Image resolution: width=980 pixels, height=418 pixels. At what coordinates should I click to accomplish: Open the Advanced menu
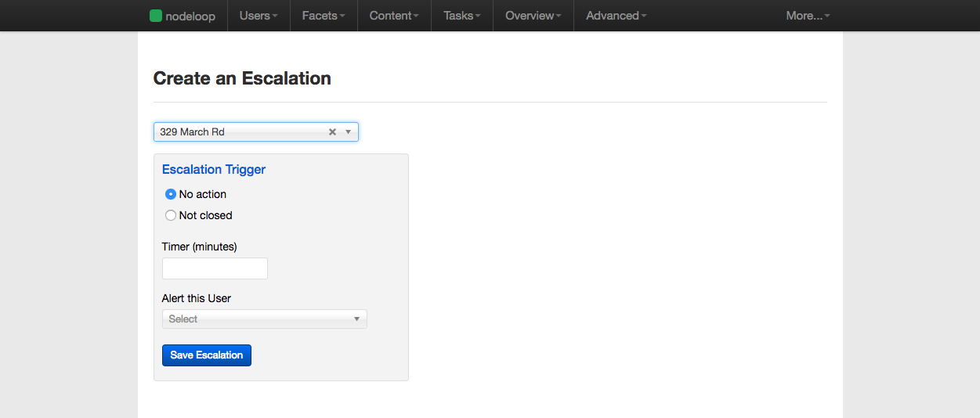click(617, 16)
